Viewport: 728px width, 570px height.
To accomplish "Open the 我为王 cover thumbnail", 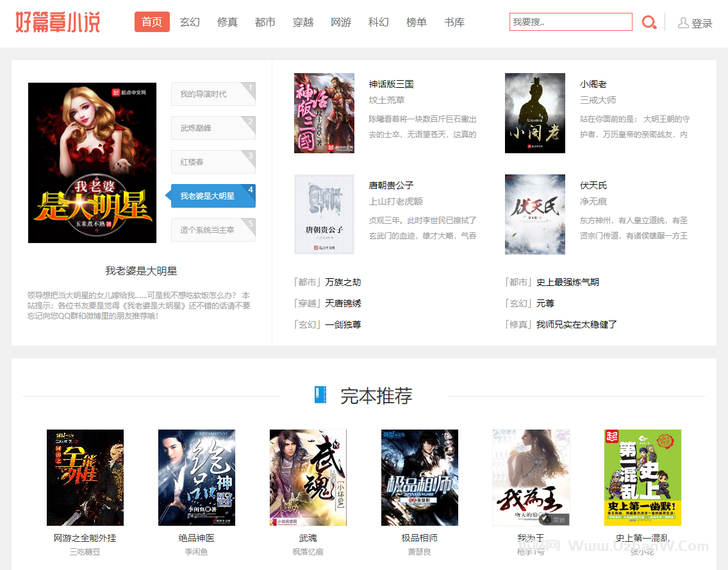I will tap(531, 478).
